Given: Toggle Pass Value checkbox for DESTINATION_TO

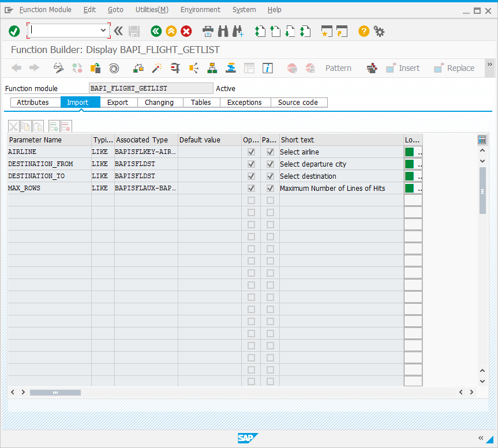Looking at the screenshot, I should point(270,176).
